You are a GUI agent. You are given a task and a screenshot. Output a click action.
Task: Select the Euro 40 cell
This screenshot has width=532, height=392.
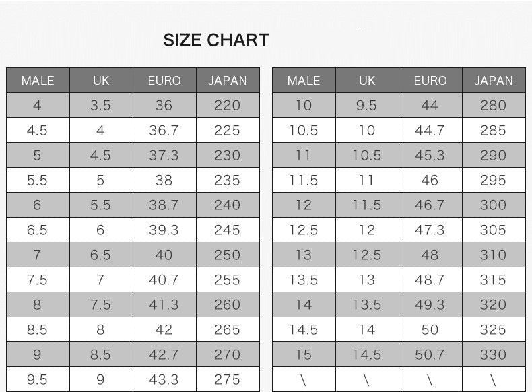pyautogui.click(x=164, y=255)
